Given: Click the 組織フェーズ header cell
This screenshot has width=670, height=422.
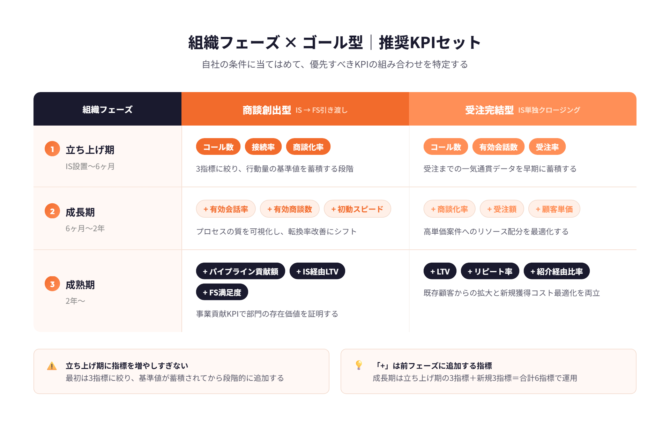Looking at the screenshot, I should click(107, 109).
